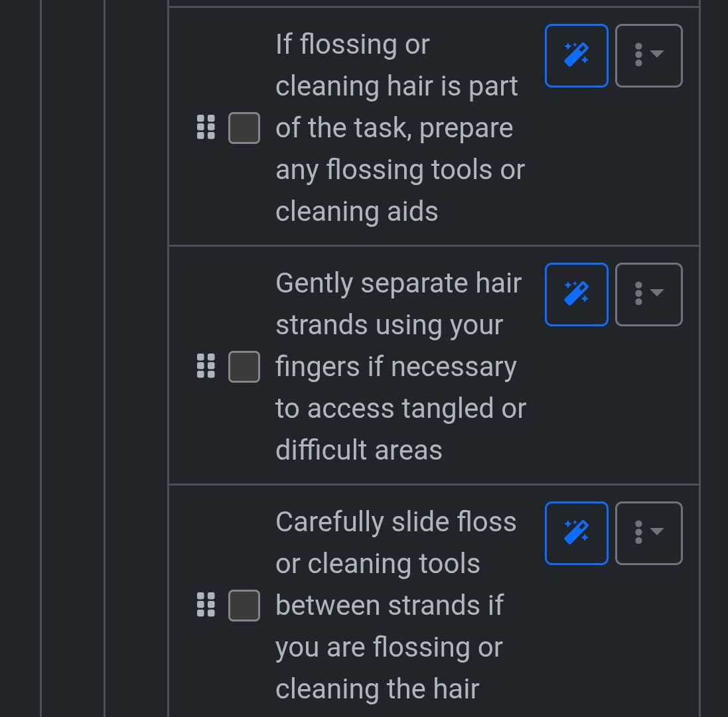Viewport: 728px width, 717px height.
Task: Tick the 'Gently separate hair strands' checkbox
Action: click(244, 367)
